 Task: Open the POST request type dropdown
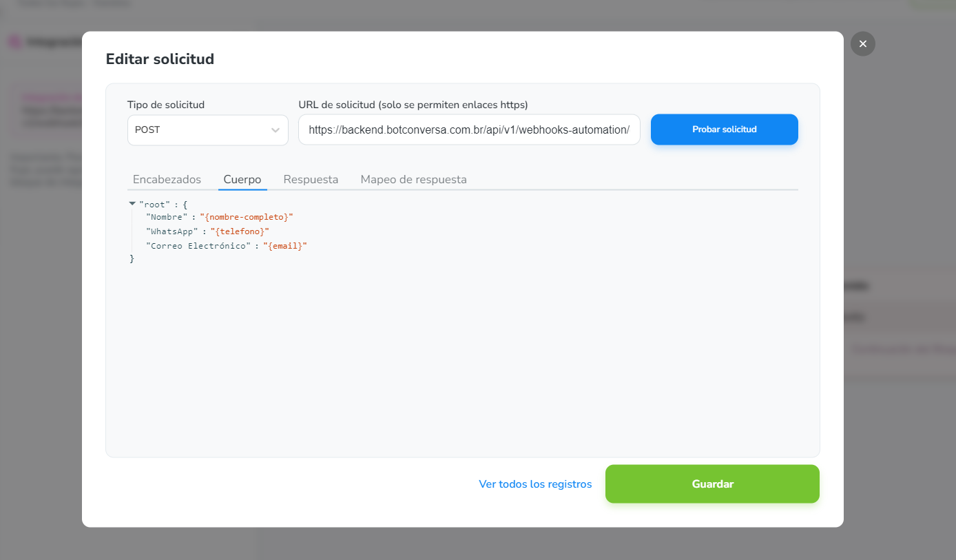(x=207, y=130)
